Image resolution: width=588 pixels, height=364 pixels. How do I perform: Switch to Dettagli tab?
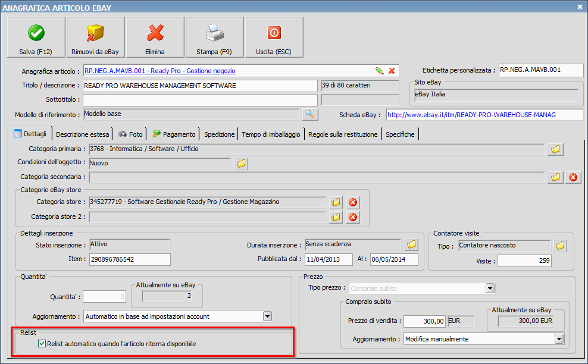point(30,134)
